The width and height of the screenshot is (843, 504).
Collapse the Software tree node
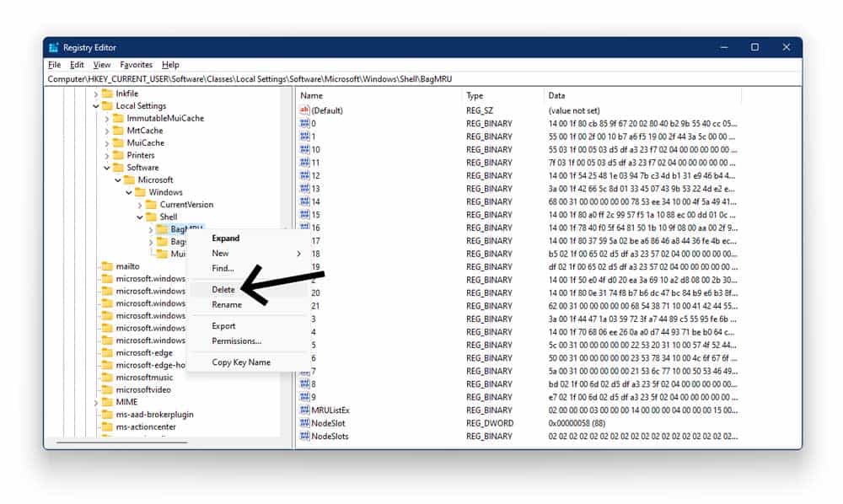click(x=106, y=168)
